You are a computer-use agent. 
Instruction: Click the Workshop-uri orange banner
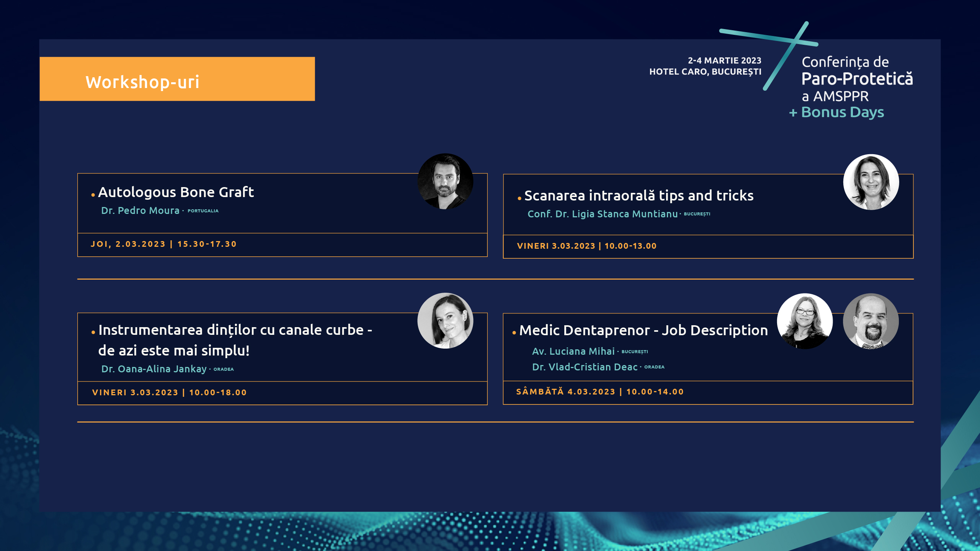[x=177, y=79]
